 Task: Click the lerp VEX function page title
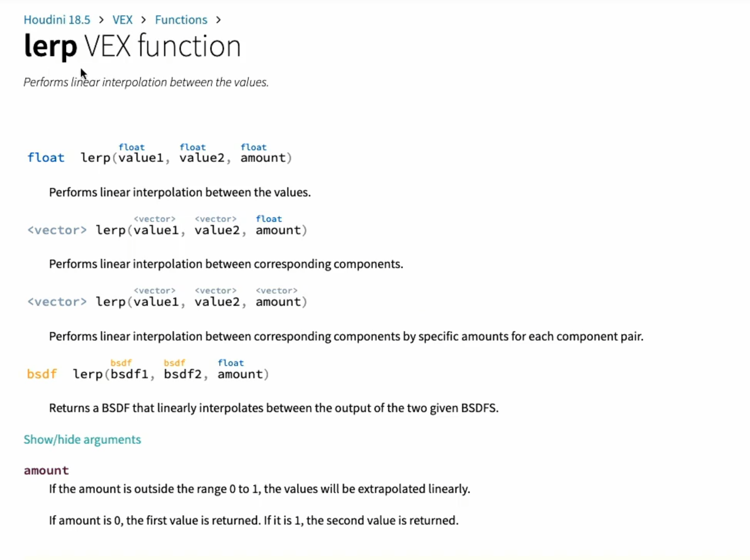pos(132,46)
